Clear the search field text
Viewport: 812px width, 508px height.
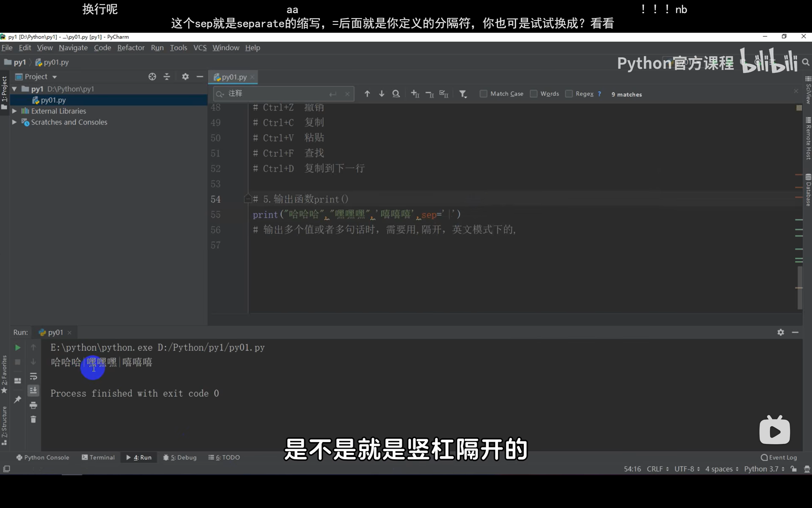coord(347,94)
